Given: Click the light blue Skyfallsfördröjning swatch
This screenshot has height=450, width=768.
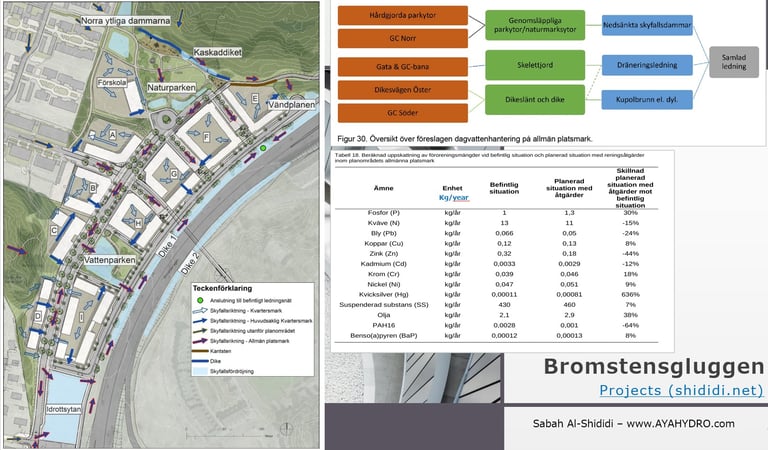Looking at the screenshot, I should (200, 371).
